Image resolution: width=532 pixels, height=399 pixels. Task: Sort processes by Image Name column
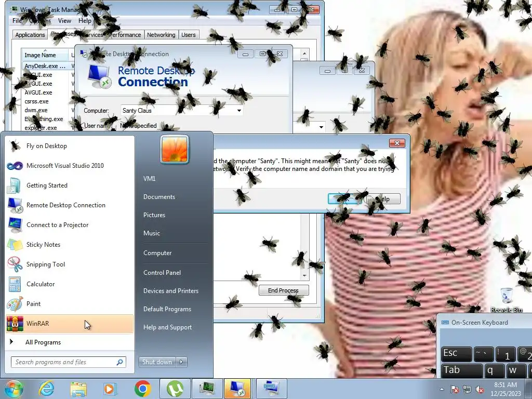pyautogui.click(x=45, y=55)
